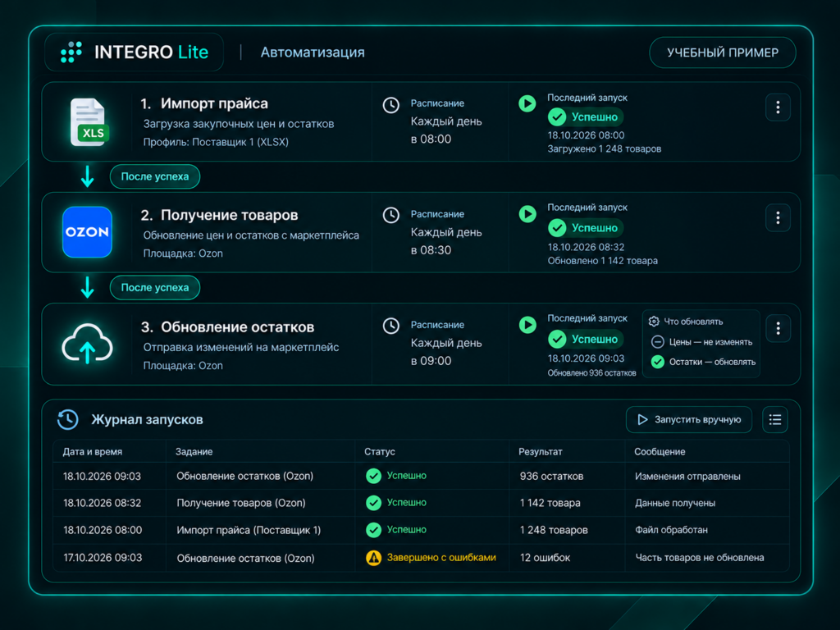840x630 pixels.
Task: Open the list view icon in Журнал запусков
Action: (x=775, y=419)
